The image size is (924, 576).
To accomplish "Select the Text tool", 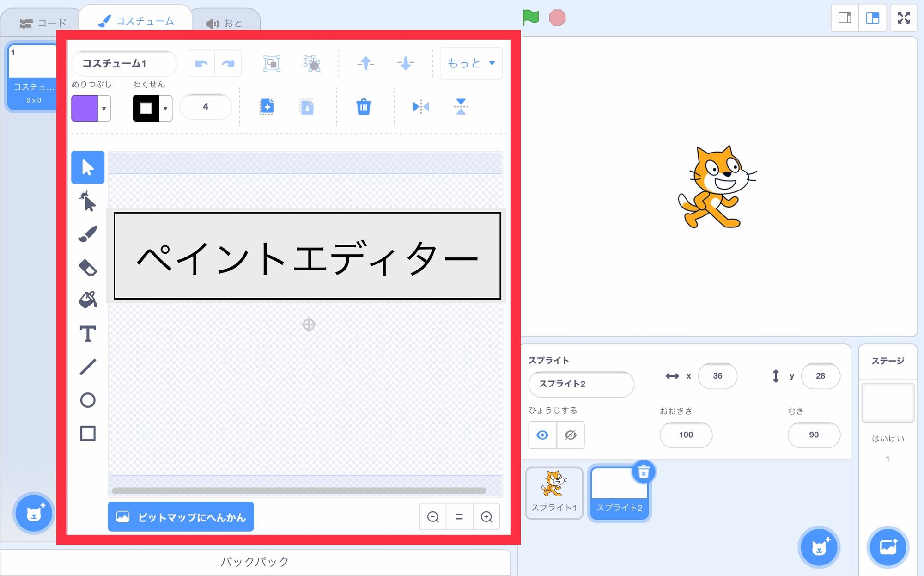I will point(88,333).
